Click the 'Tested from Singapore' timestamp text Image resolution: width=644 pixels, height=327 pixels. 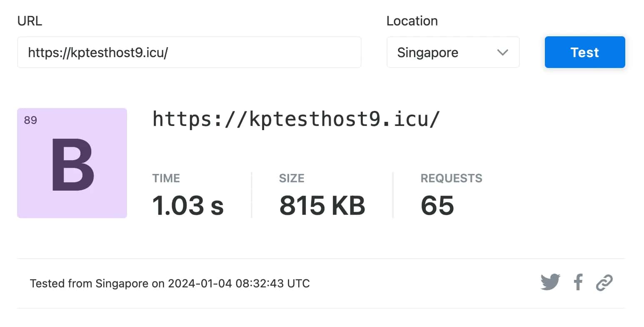point(170,284)
